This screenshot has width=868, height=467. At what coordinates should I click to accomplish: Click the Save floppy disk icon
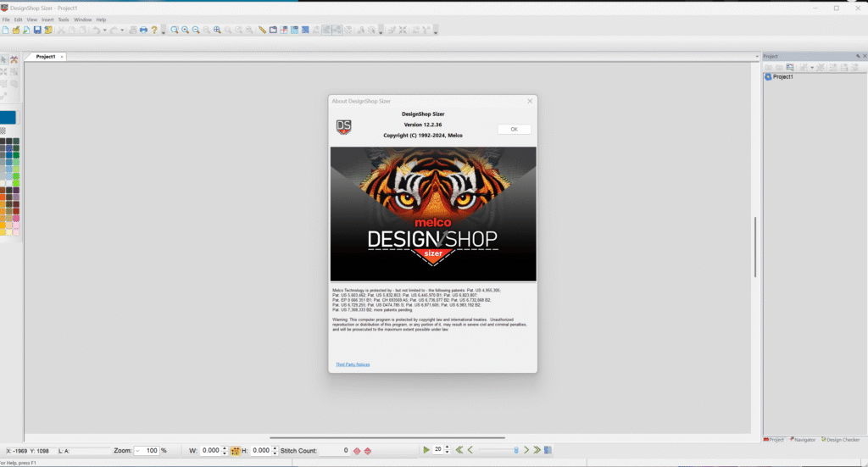pos(37,30)
